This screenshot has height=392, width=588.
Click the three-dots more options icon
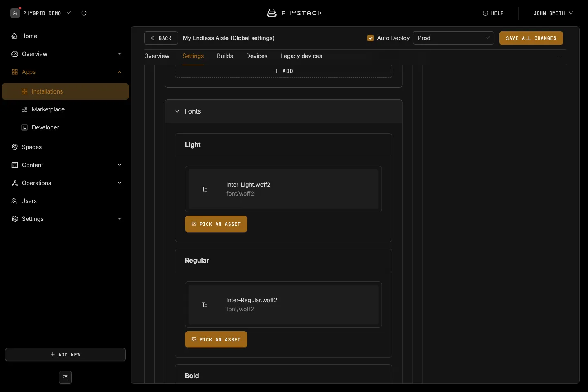tap(560, 56)
